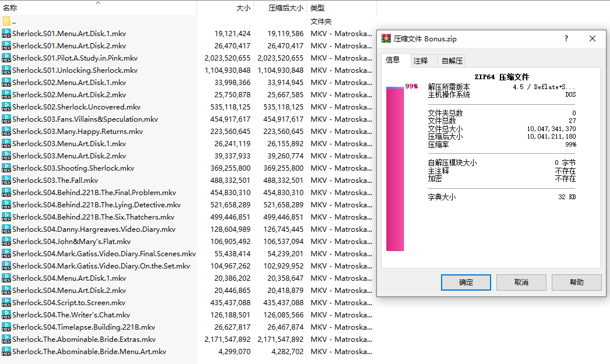
Task: Click the file icon of Sherlock.S04.Script.to.Screen.mkv
Action: 6,303
